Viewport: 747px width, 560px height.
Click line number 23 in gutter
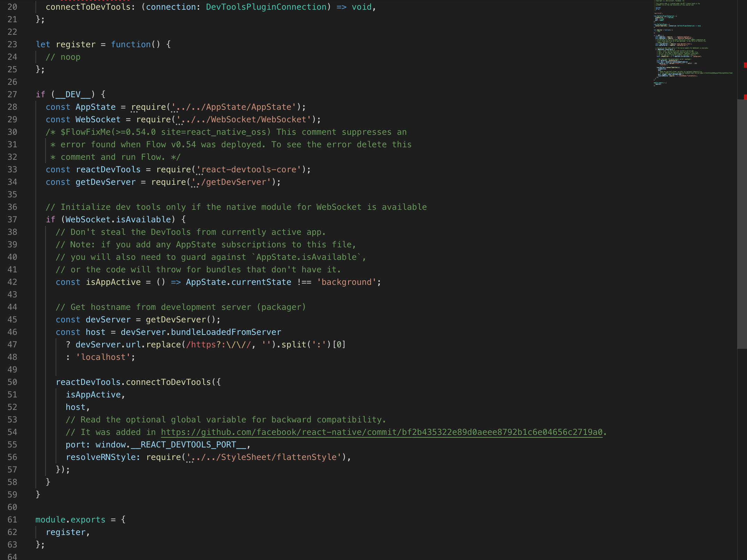coord(13,44)
